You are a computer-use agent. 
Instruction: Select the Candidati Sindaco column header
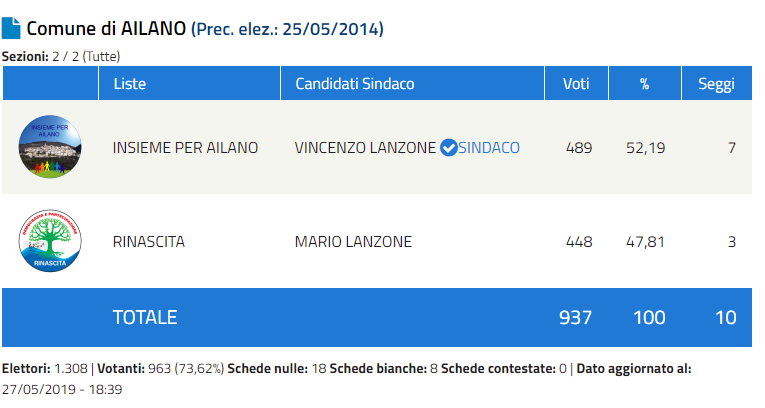(355, 83)
